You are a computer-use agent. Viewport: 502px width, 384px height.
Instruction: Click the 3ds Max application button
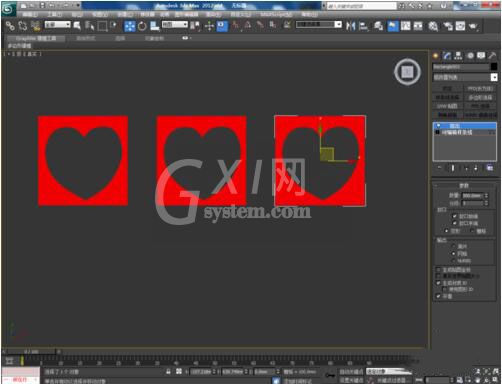click(9, 9)
